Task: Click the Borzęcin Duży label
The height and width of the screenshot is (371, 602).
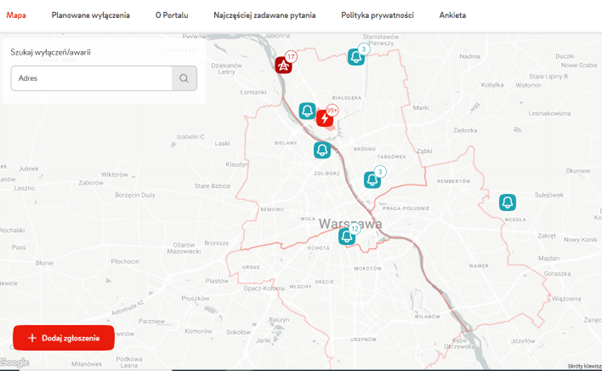Action: [x=135, y=195]
